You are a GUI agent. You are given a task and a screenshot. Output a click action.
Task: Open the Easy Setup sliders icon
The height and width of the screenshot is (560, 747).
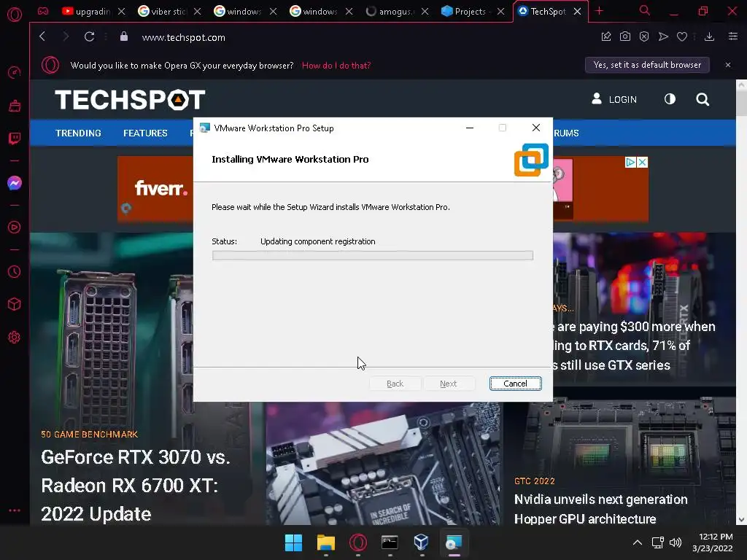pos(733,36)
